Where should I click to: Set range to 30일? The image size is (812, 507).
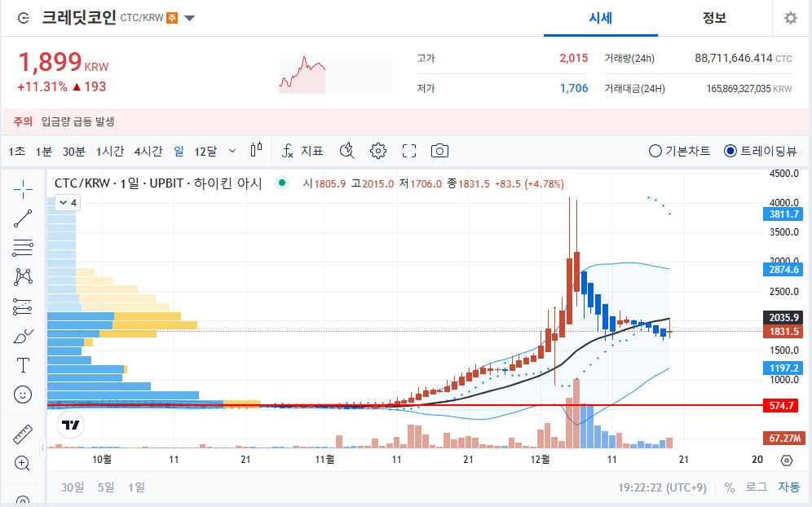pyautogui.click(x=73, y=487)
